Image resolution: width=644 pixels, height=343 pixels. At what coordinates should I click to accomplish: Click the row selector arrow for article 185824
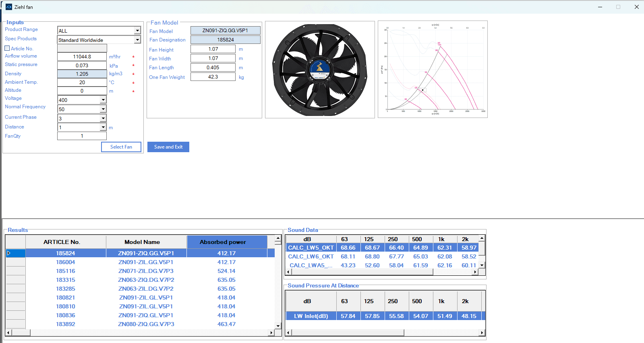click(x=9, y=253)
